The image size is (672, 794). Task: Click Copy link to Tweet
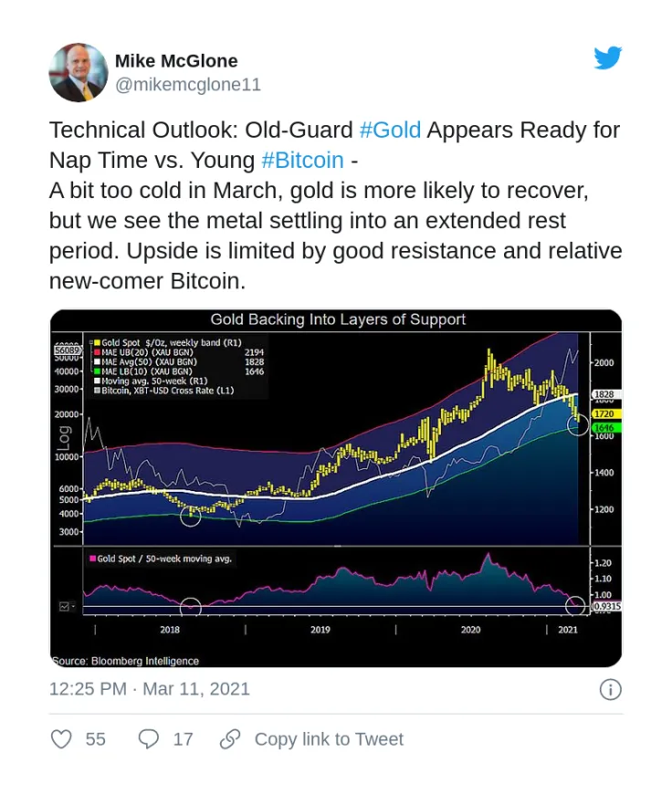point(329,739)
